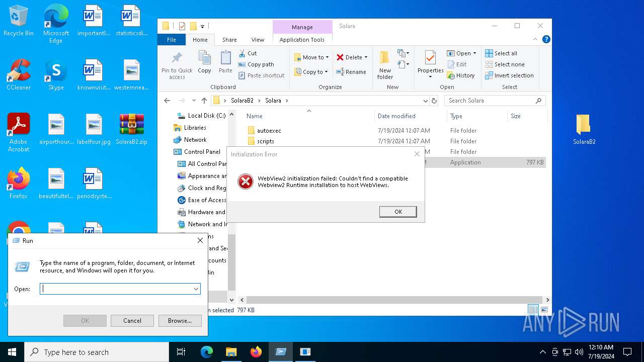Expand Move to dropdown
Viewport: 644px width, 362px height.
point(327,57)
